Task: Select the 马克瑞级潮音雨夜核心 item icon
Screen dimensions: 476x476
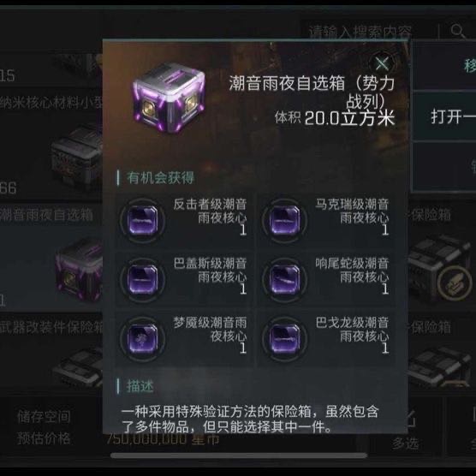Action: pyautogui.click(x=284, y=220)
